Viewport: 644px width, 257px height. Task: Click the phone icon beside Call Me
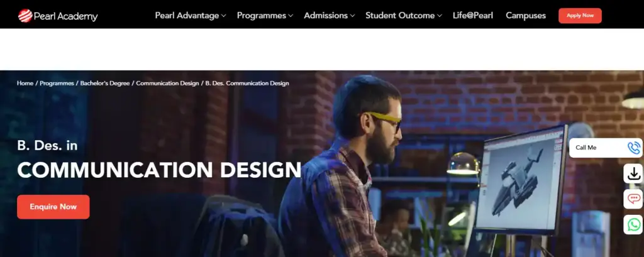[634, 148]
